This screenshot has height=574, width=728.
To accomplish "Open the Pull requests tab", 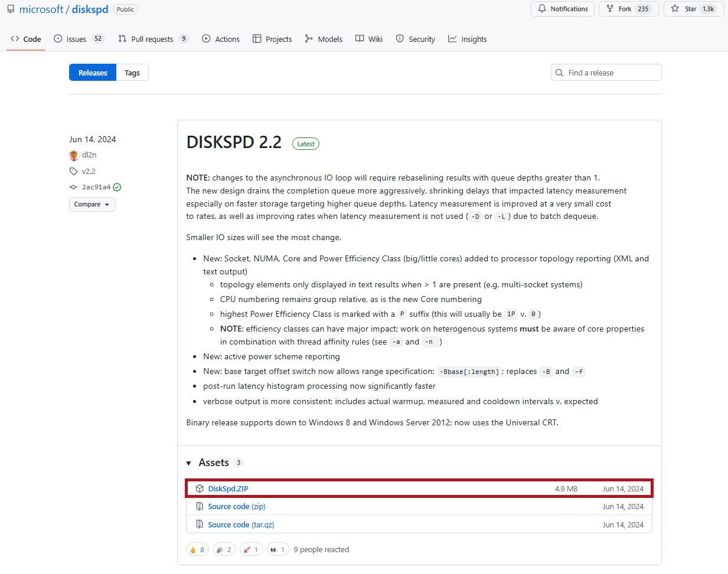I will point(153,39).
